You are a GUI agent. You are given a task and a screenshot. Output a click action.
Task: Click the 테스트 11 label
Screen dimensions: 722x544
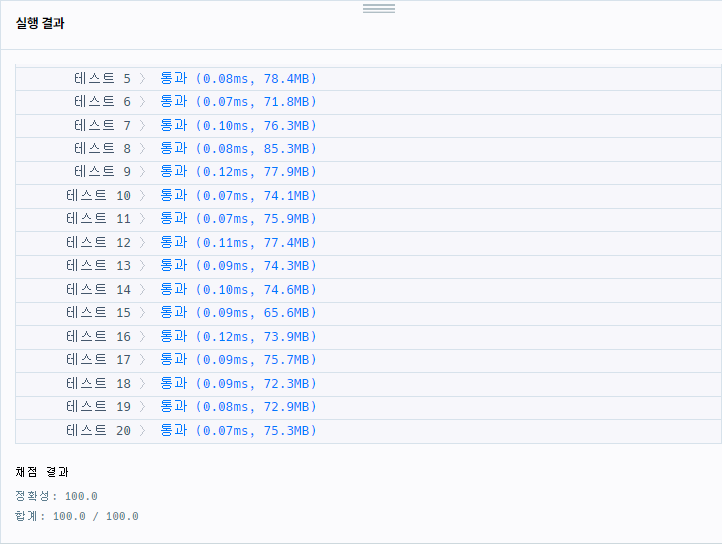click(99, 219)
